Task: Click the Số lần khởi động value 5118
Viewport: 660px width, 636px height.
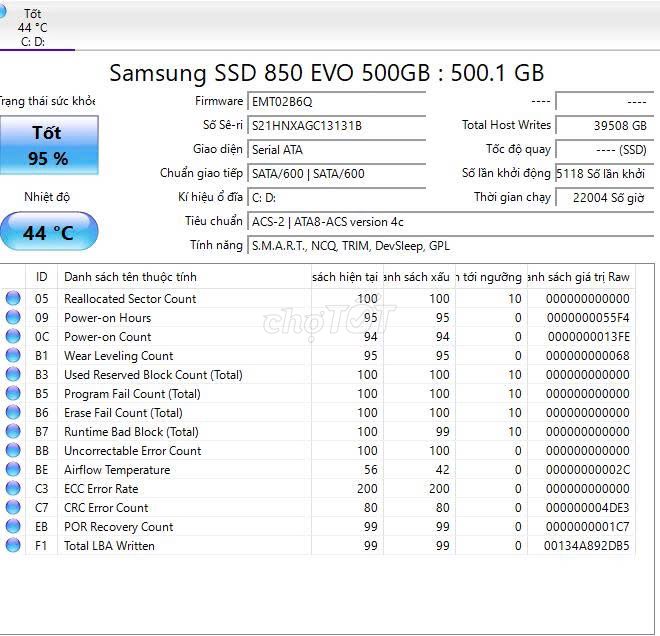Action: (604, 174)
